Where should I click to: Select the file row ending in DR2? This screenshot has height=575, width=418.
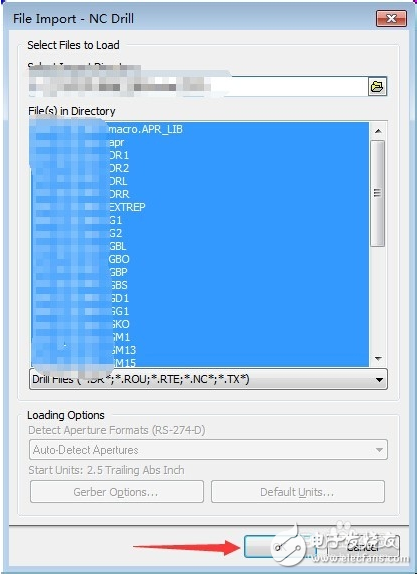pyautogui.click(x=200, y=168)
